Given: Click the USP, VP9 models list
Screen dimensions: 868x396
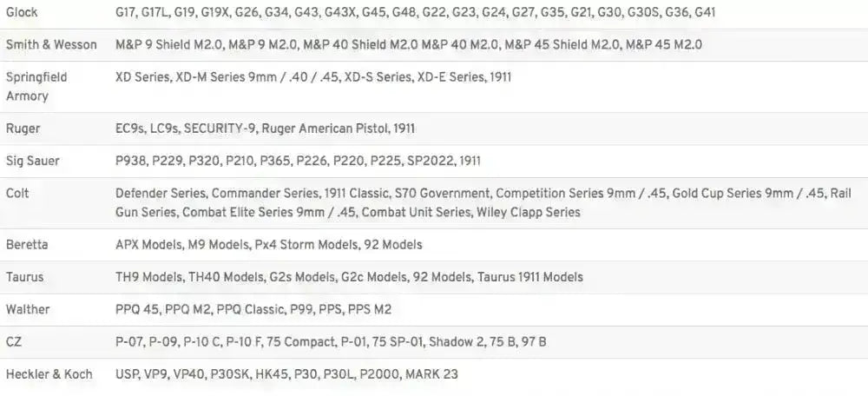Looking at the screenshot, I should (x=286, y=374).
